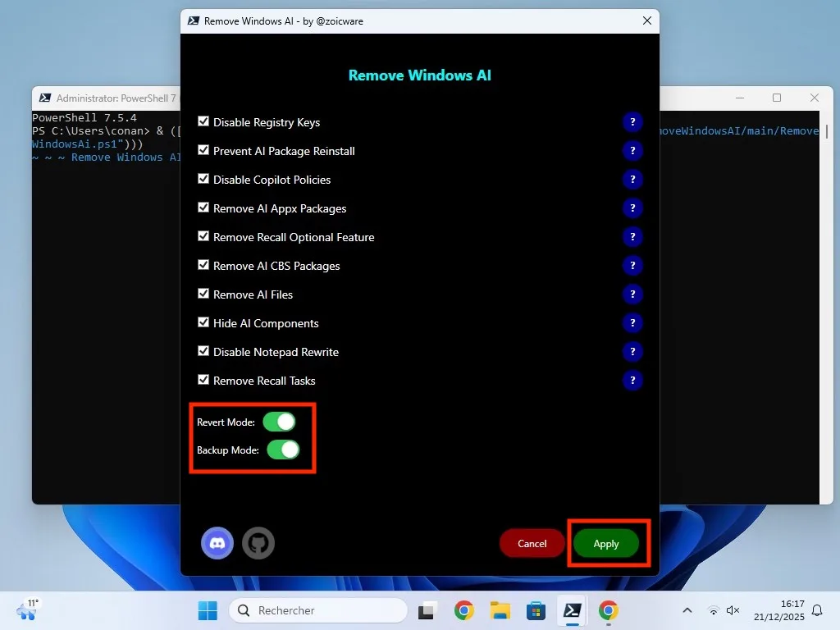Open help for Hide AI Components
Image resolution: width=840 pixels, height=630 pixels.
coord(632,323)
